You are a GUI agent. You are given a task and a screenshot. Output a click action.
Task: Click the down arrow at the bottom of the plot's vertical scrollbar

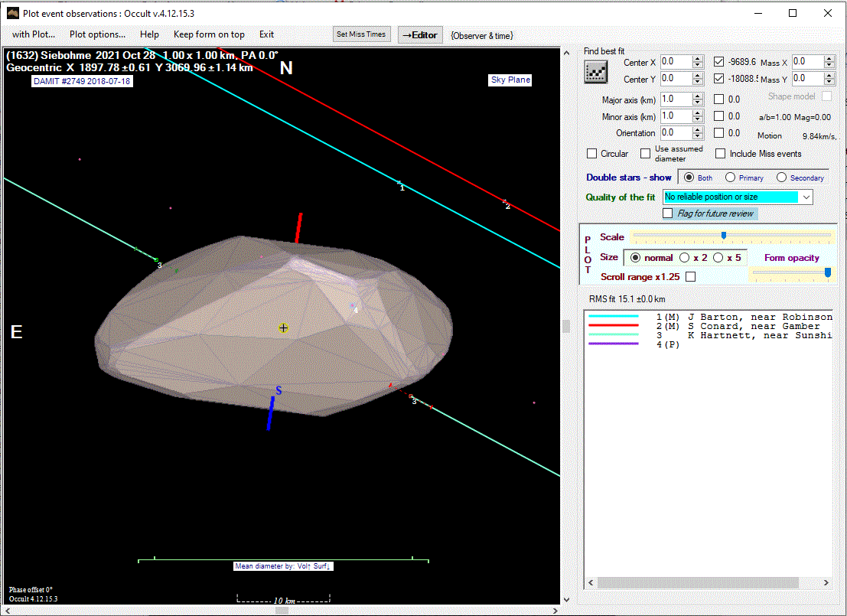tap(567, 599)
